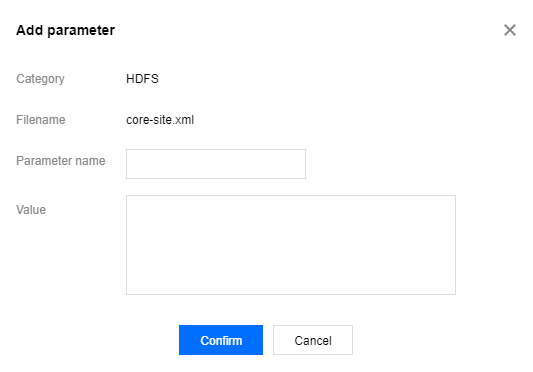Place cursor in empty Parameter name box
The image size is (533, 372).
[x=216, y=164]
